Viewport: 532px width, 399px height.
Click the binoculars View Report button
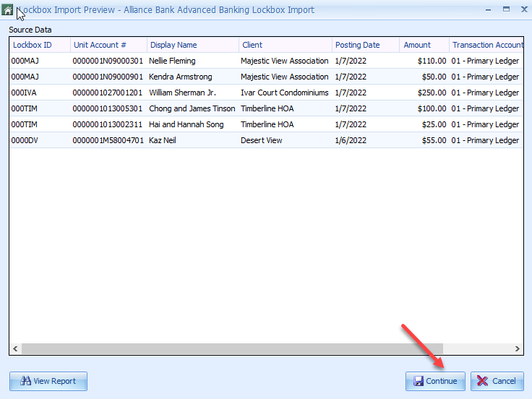coord(48,381)
